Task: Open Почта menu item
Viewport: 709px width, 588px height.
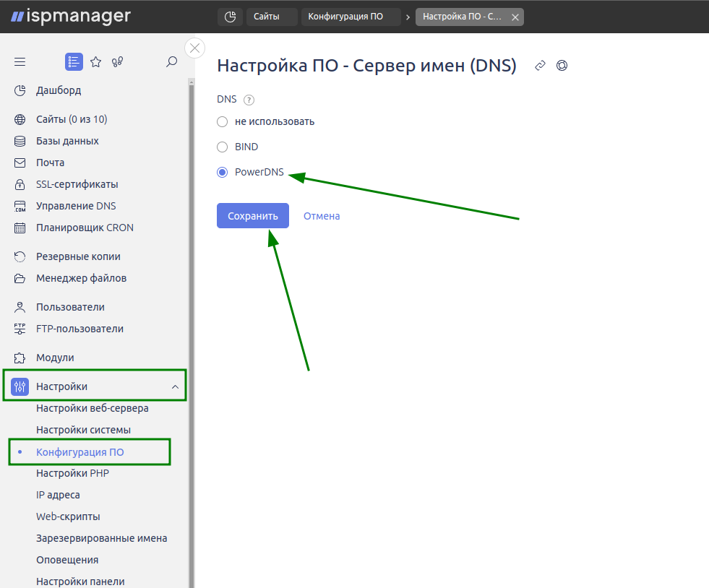Action: [x=50, y=163]
